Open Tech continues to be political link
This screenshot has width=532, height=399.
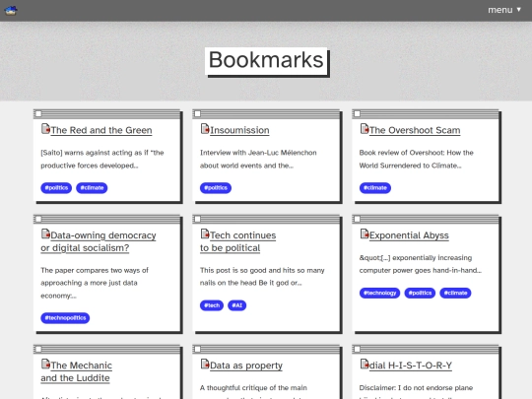(237, 241)
